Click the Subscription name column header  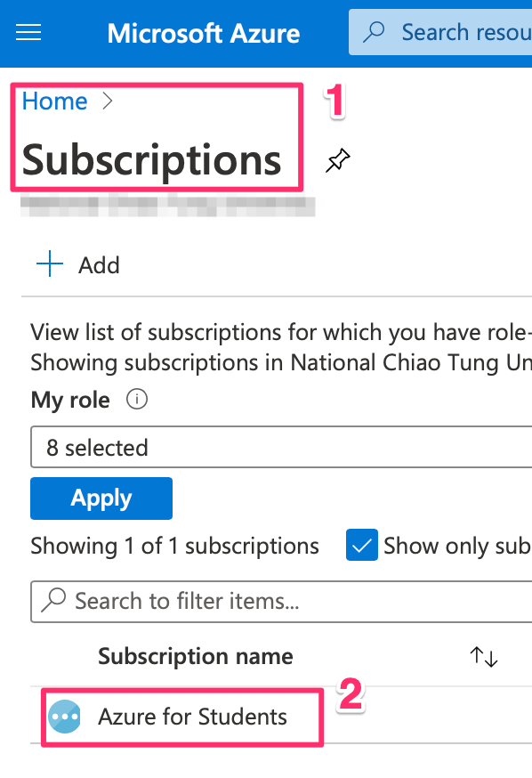196,656
